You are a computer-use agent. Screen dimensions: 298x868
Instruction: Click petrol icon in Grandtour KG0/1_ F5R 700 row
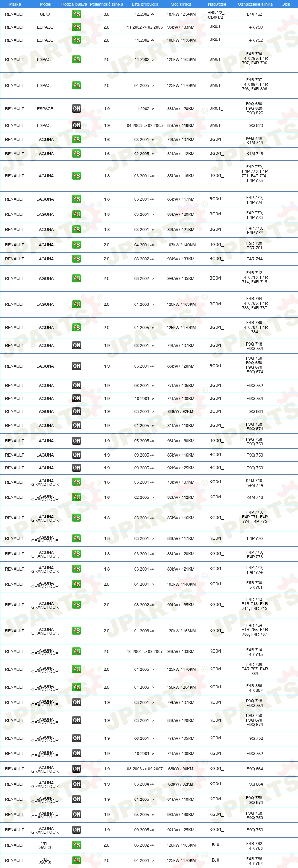(x=77, y=584)
